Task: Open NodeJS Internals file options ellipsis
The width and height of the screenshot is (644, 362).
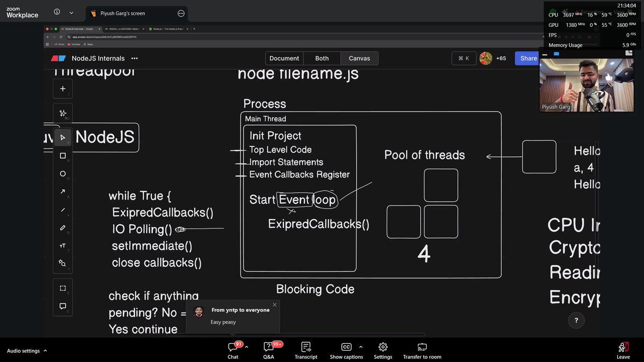Action: click(x=134, y=58)
